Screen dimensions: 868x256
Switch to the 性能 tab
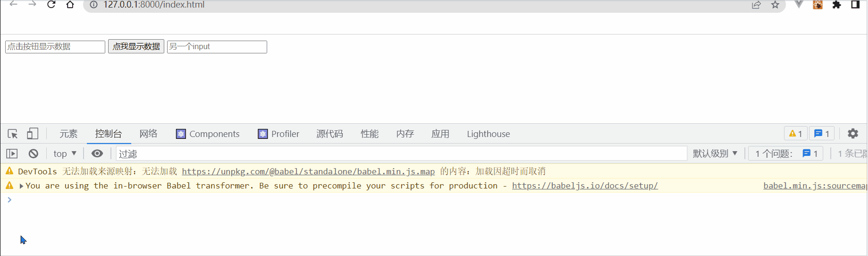pos(370,134)
